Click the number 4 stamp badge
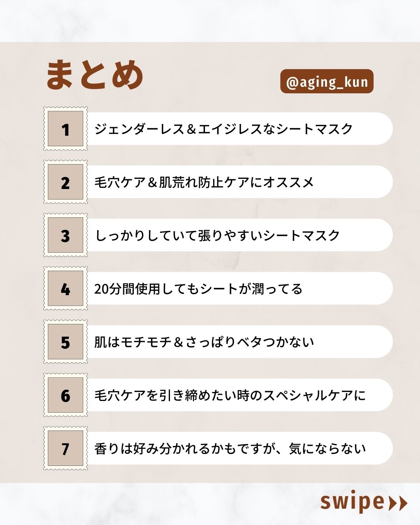420x525 pixels. [65, 289]
